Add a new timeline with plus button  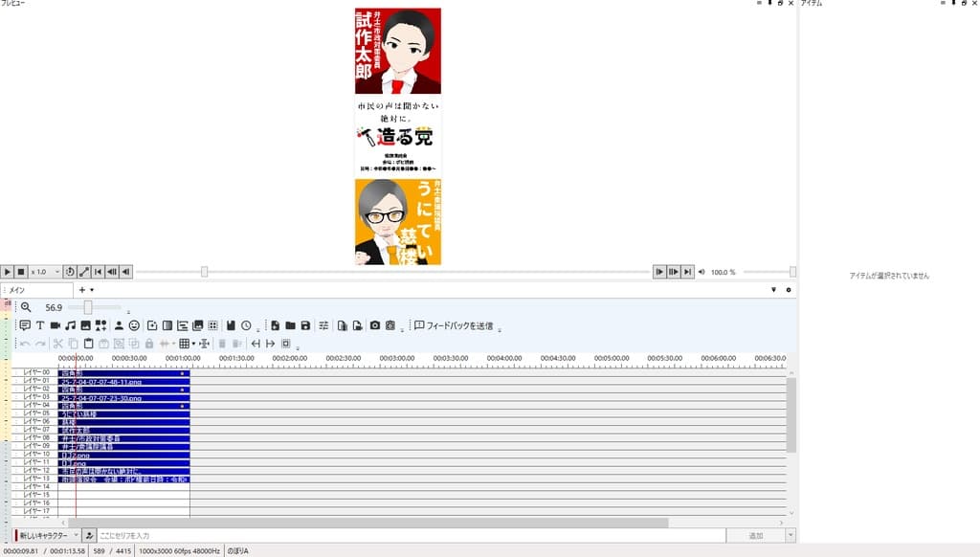pos(82,290)
